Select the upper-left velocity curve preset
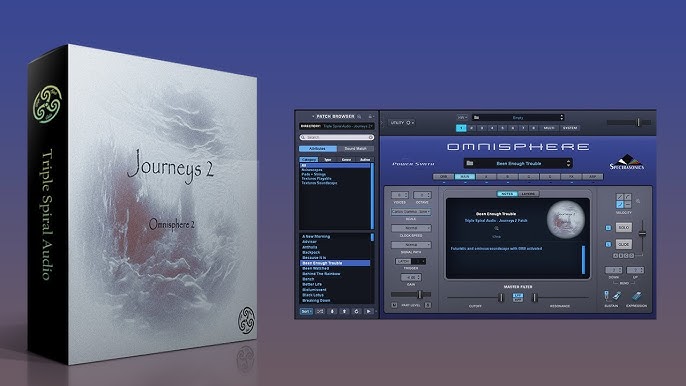The image size is (686, 386). [620, 197]
